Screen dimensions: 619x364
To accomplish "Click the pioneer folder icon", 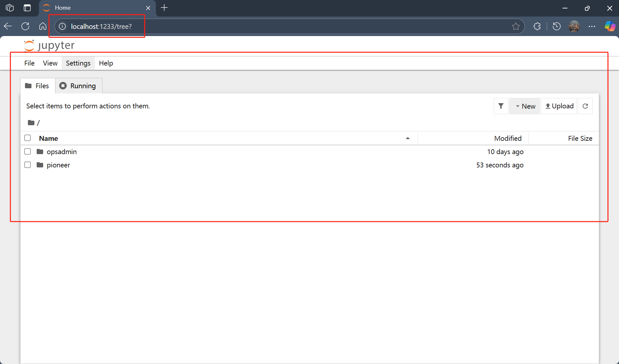I will click(40, 165).
